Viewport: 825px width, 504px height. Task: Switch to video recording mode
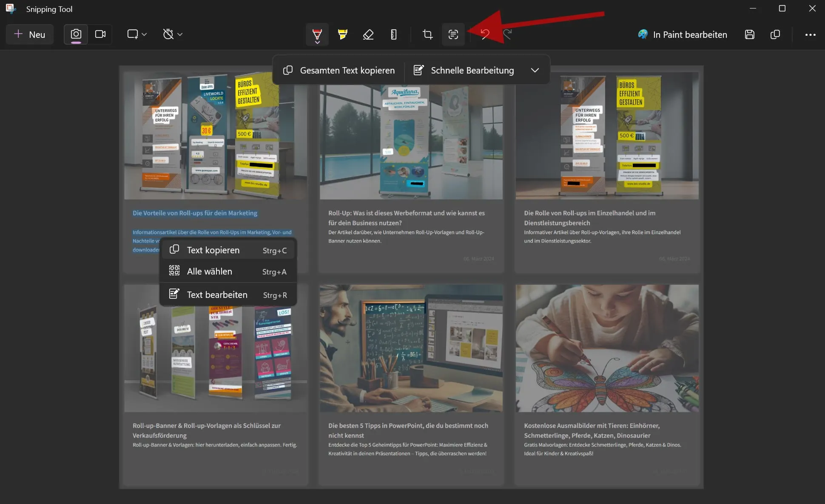(100, 34)
